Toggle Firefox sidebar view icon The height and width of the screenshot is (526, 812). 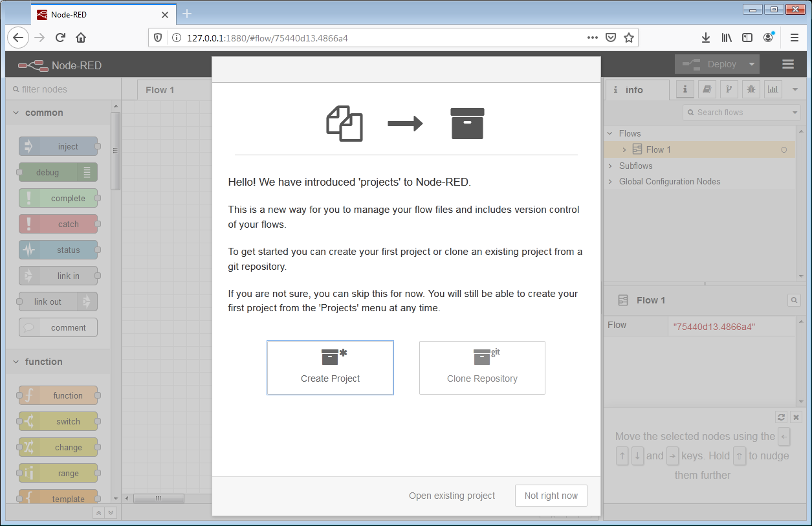click(x=747, y=38)
